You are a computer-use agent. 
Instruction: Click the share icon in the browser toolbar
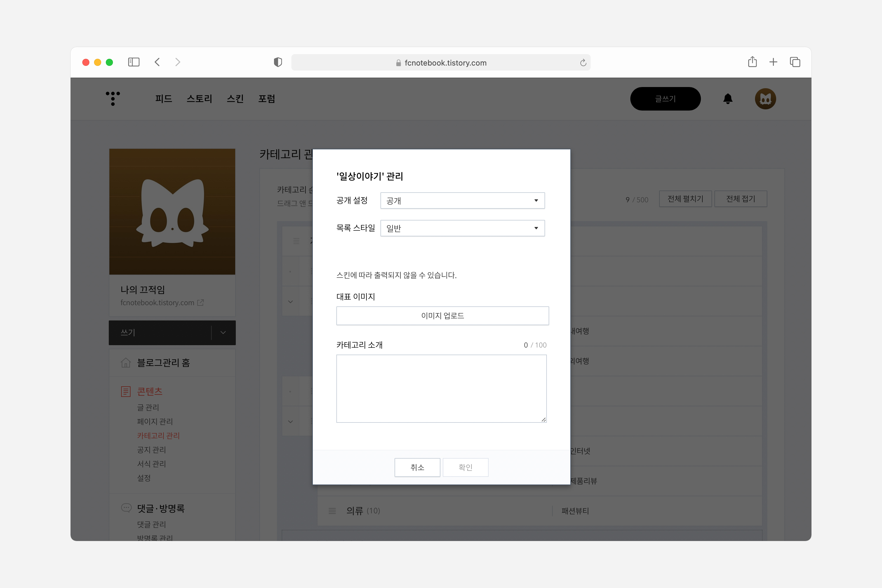(752, 62)
